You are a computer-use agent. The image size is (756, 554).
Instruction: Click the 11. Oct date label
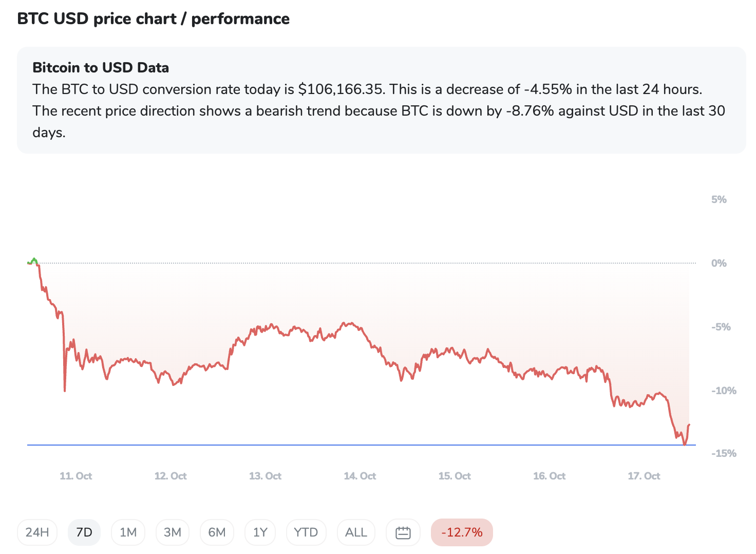click(76, 476)
